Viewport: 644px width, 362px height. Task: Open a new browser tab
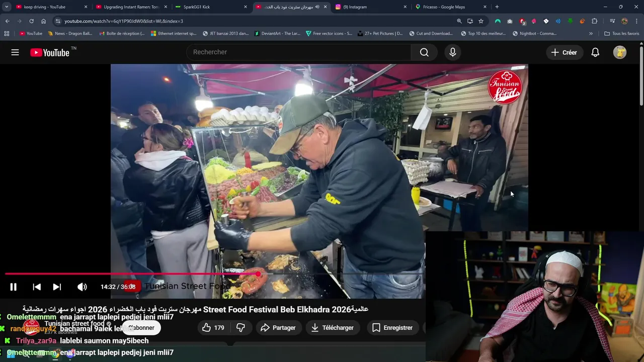click(x=497, y=7)
